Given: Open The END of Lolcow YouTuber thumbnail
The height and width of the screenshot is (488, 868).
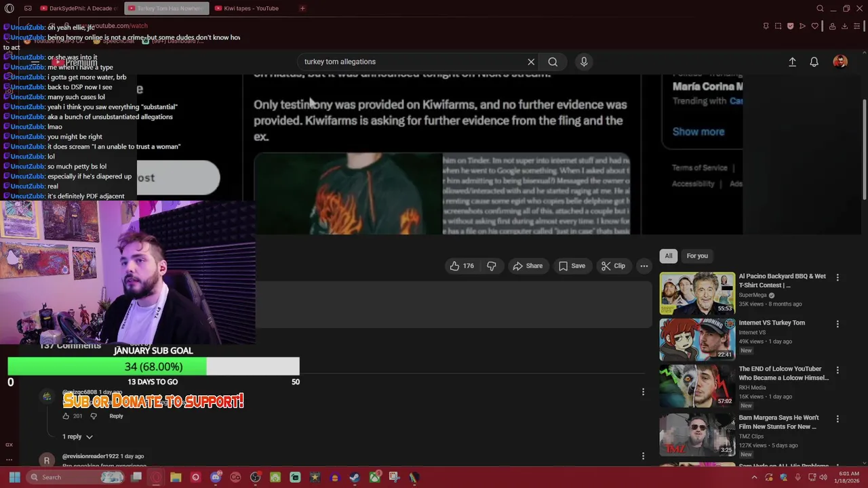Looking at the screenshot, I should coord(697,385).
